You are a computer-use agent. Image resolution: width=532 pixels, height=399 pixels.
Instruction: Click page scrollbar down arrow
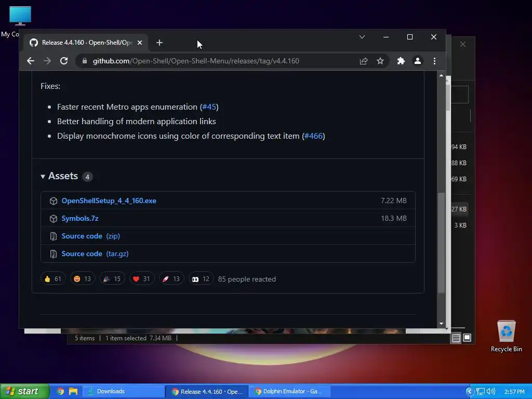pos(441,324)
